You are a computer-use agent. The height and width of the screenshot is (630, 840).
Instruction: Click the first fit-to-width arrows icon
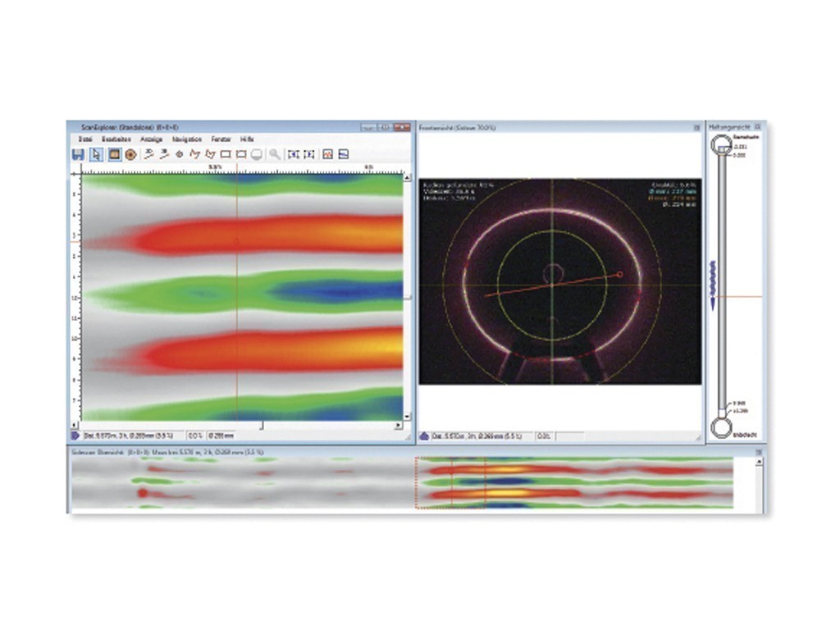click(293, 154)
